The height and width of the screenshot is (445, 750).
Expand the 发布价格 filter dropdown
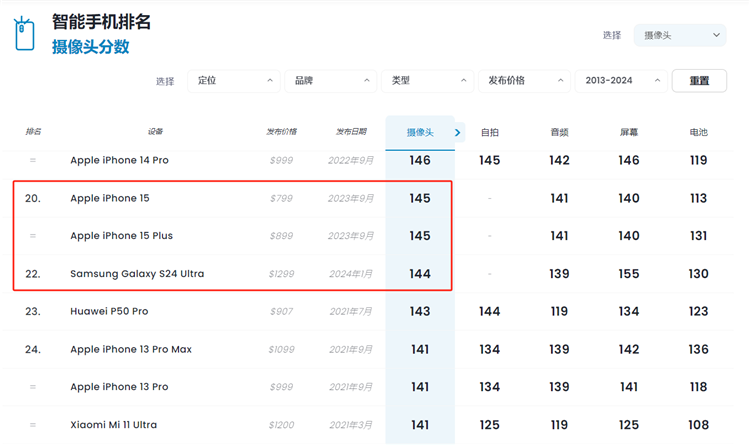524,81
